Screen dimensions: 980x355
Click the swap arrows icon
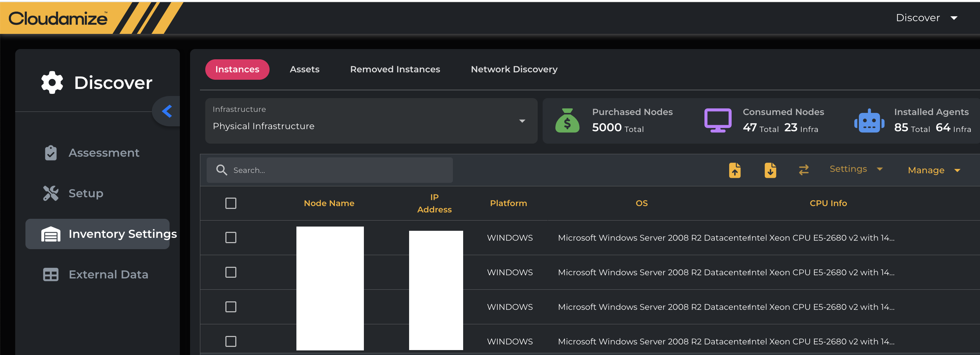point(803,169)
